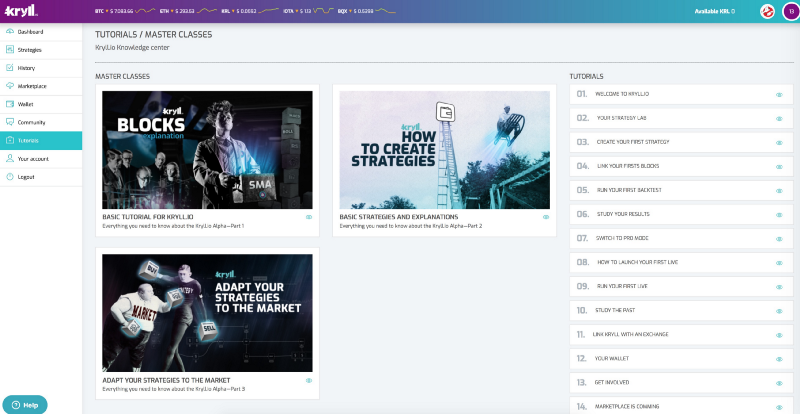Click Basic Strategies and Explanations title
Image resolution: width=800 pixels, height=414 pixels.
398,217
